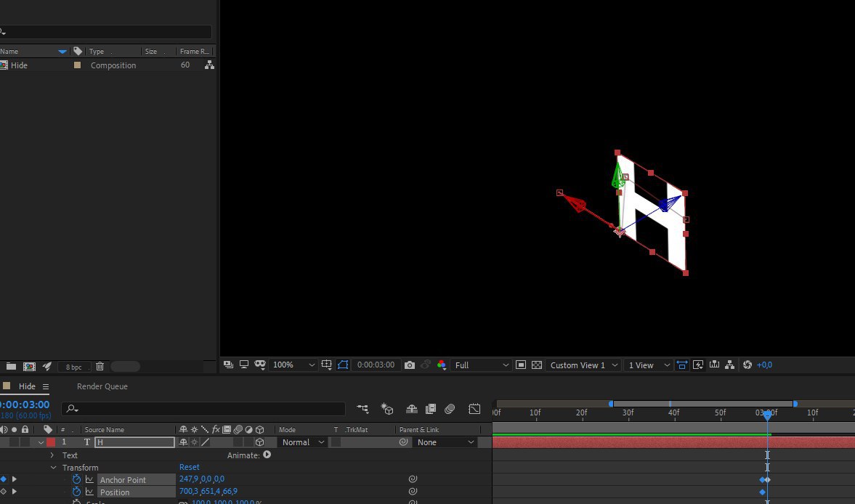Show channel and color management settings

442,365
